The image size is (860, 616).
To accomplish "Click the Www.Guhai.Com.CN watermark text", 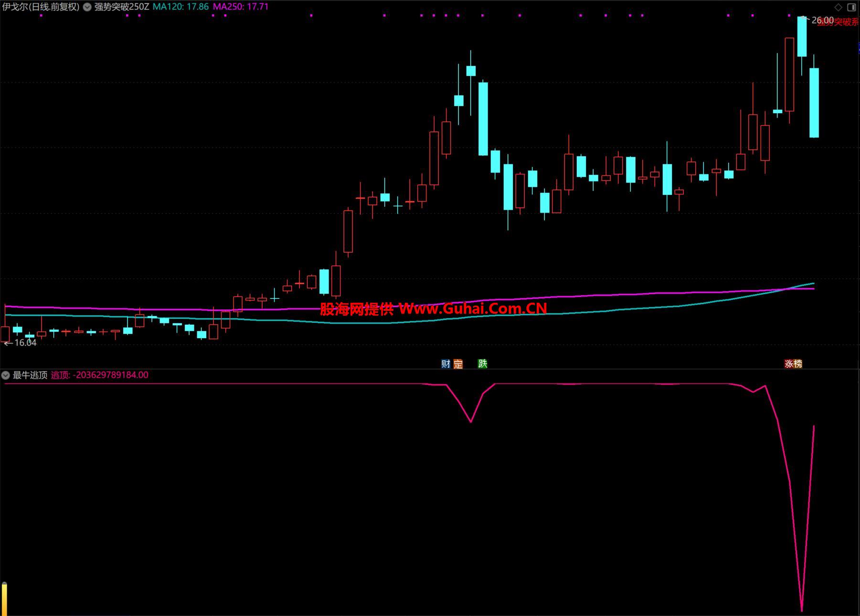I will (x=473, y=309).
